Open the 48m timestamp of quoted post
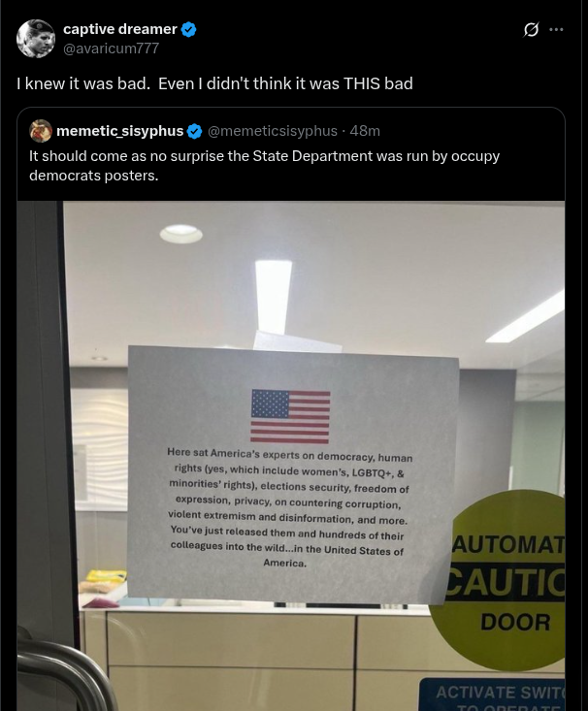This screenshot has height=711, width=588. 365,131
